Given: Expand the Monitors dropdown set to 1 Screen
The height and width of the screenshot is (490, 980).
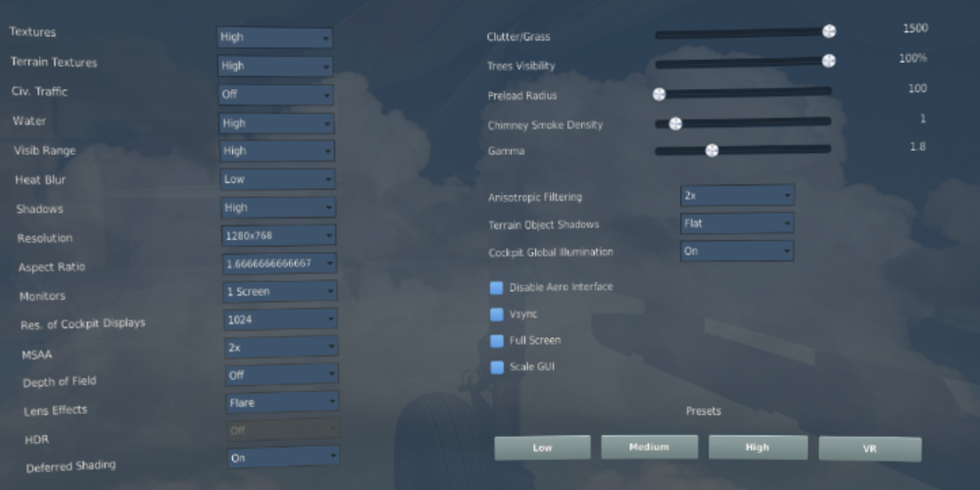Looking at the screenshot, I should 280,291.
